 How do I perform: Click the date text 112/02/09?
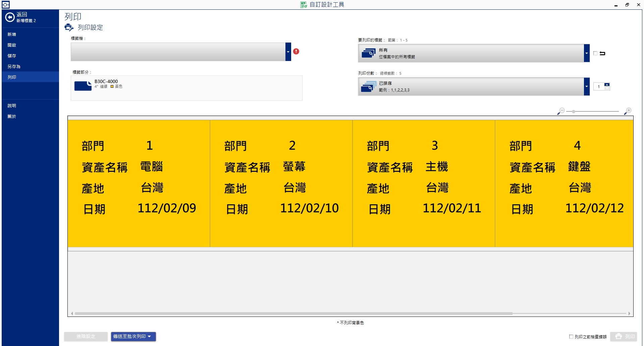(167, 208)
